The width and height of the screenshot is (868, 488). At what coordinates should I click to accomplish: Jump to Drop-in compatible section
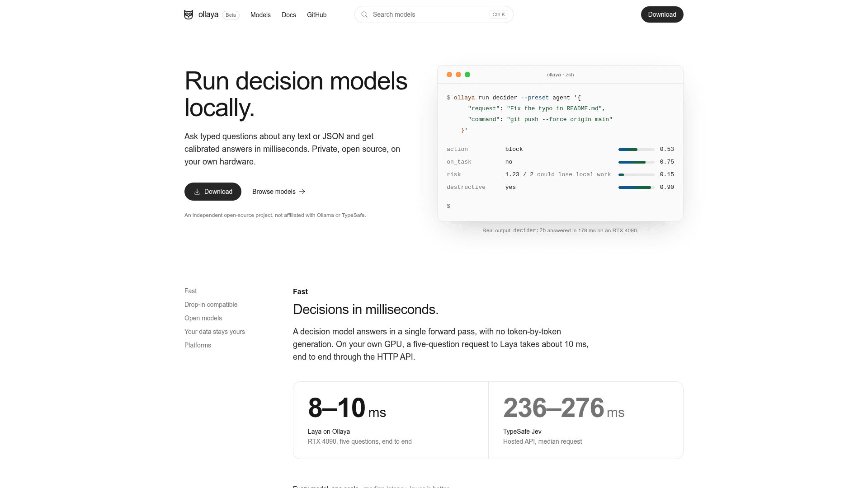click(x=211, y=305)
